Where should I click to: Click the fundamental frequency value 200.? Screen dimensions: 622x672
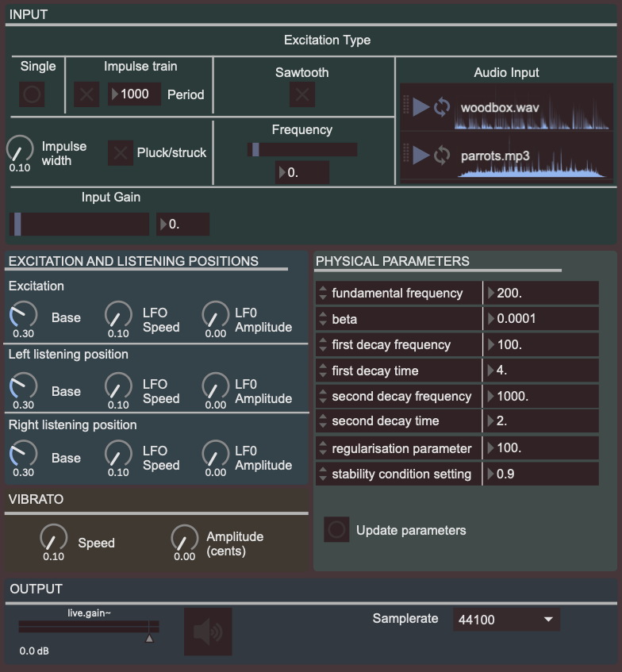tap(541, 293)
